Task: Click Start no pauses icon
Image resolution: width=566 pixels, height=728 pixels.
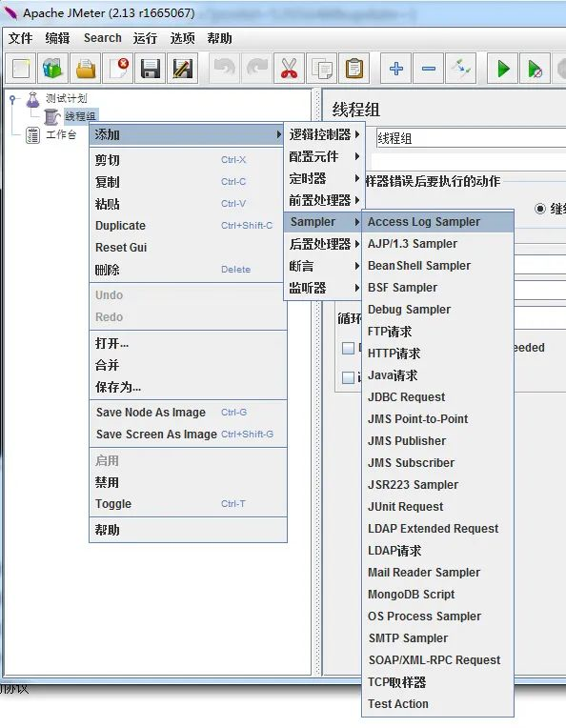Action: pyautogui.click(x=535, y=69)
